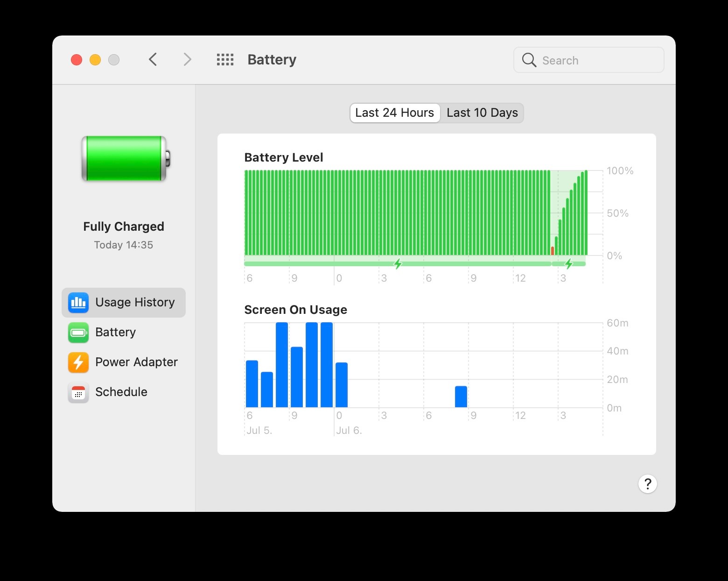
Task: Go forward with the right chevron
Action: [x=187, y=60]
